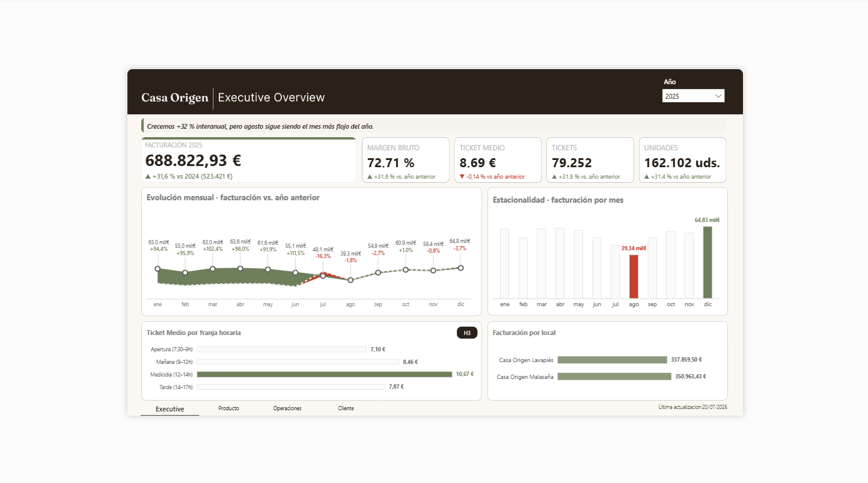Click the 39,34 mil€ label above ago bar
Screen dimensions: 868x483
[634, 248]
